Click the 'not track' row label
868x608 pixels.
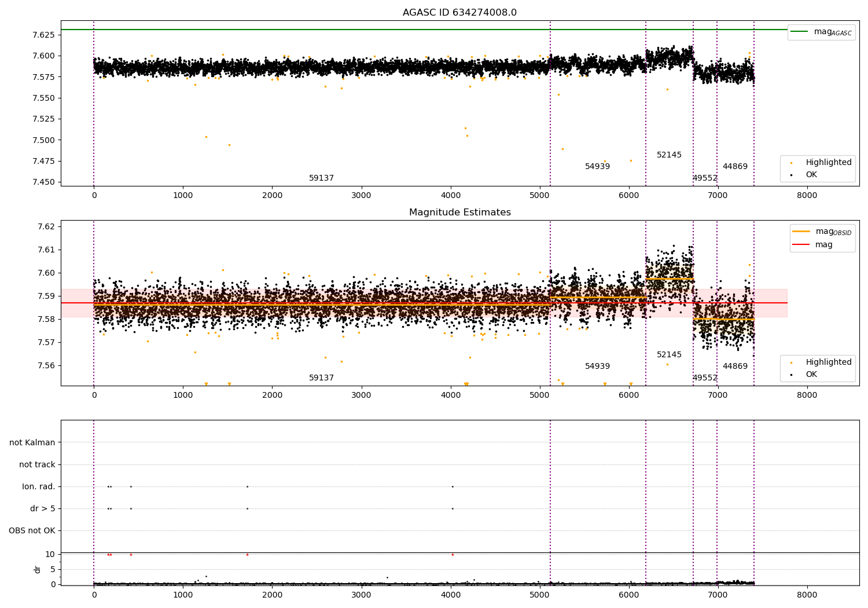pos(37,465)
